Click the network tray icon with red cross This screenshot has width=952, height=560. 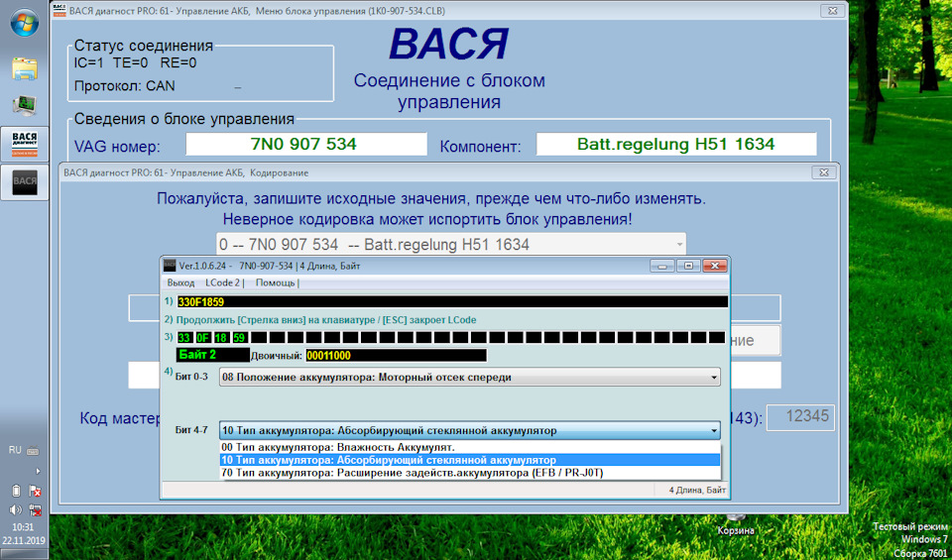35,509
